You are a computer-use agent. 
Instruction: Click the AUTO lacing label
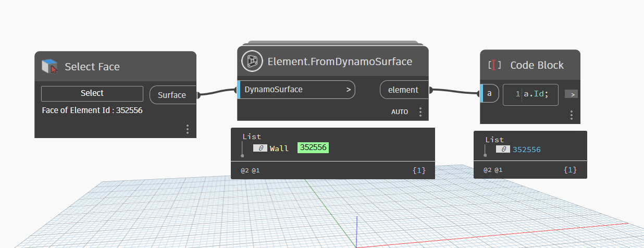click(x=400, y=111)
